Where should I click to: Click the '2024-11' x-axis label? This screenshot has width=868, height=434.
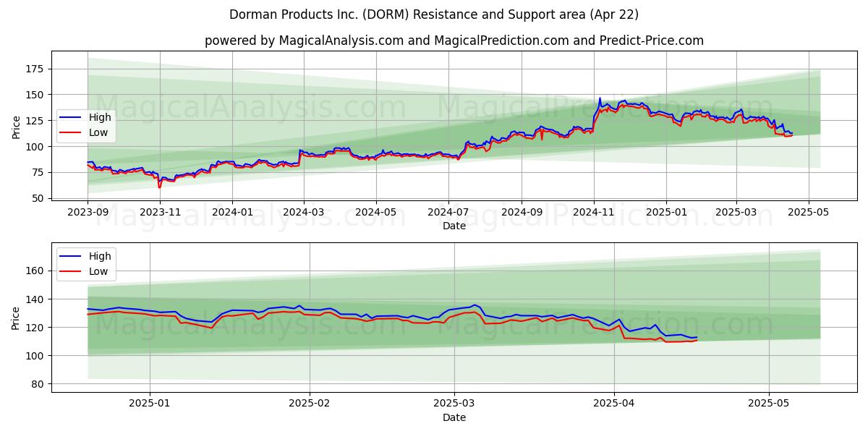pyautogui.click(x=593, y=213)
